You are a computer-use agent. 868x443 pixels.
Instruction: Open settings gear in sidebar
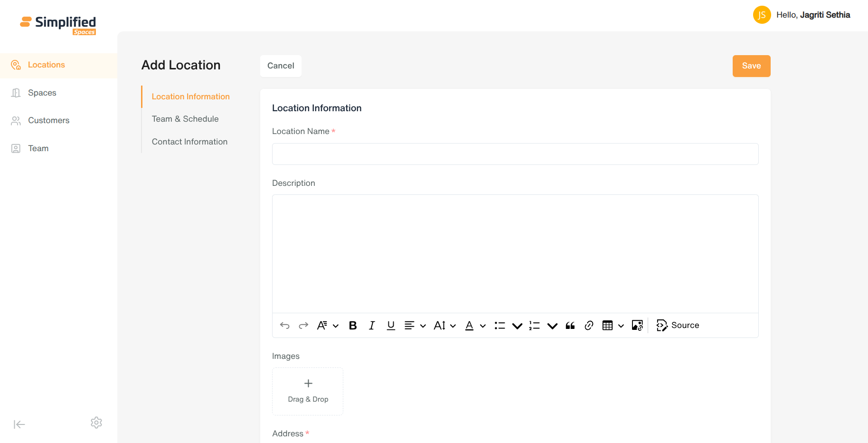pyautogui.click(x=96, y=423)
